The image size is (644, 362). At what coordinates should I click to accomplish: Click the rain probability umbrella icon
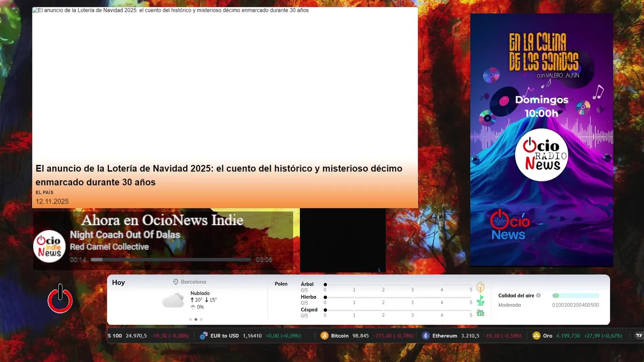pos(193,307)
